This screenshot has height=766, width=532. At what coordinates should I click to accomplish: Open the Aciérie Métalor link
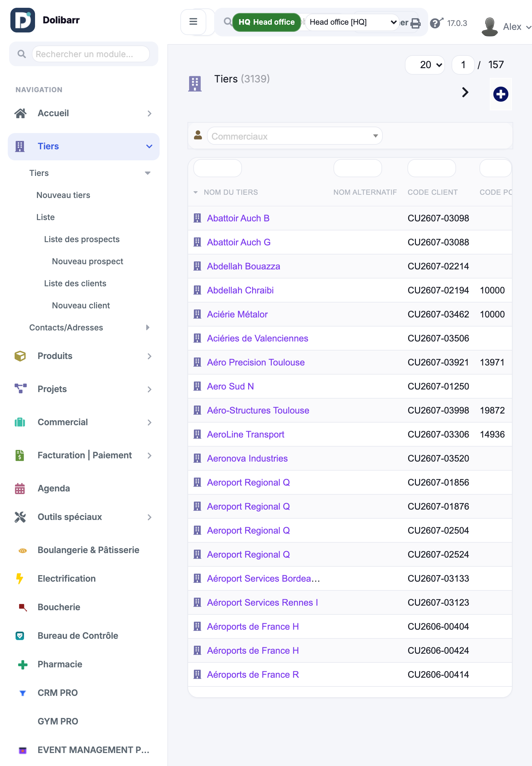point(237,314)
